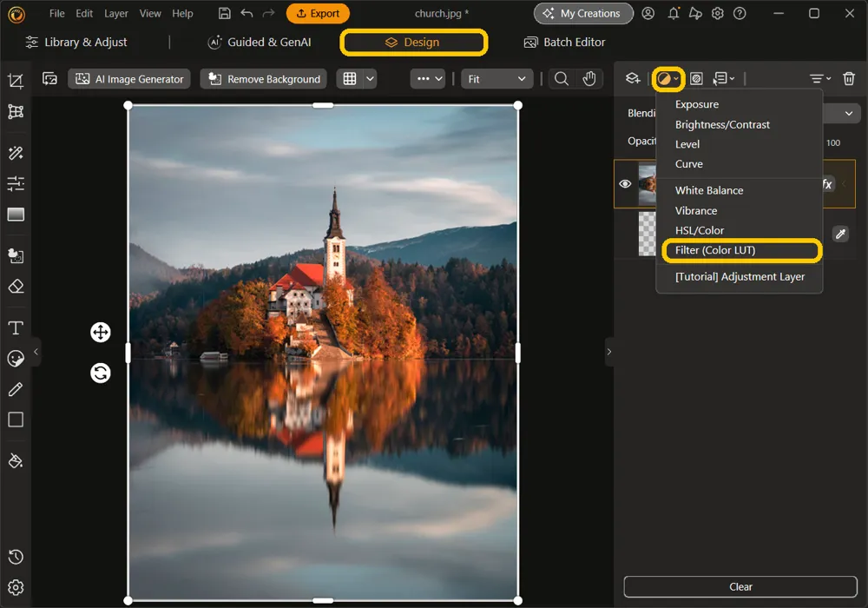Select the object replace tool in sidebar
This screenshot has height=608, width=868.
point(16,255)
